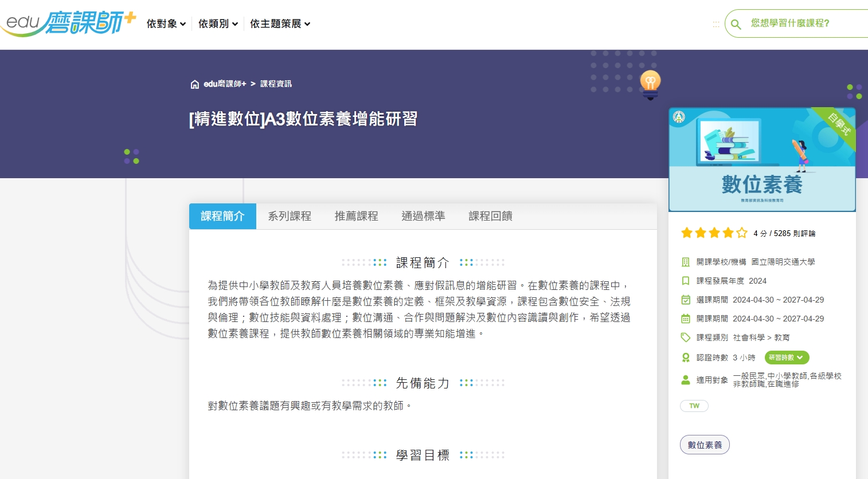Image resolution: width=868 pixels, height=479 pixels.
Task: Select the 通過標準 tab
Action: pyautogui.click(x=423, y=216)
